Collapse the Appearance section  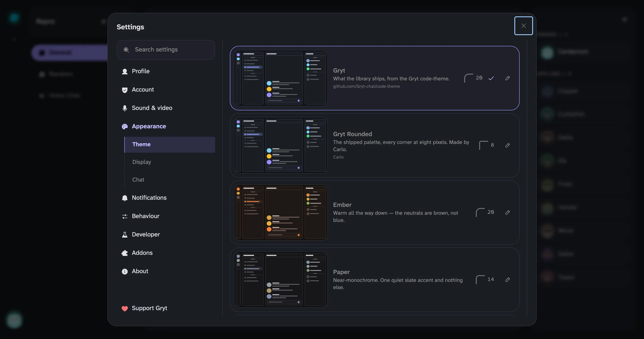point(166,127)
